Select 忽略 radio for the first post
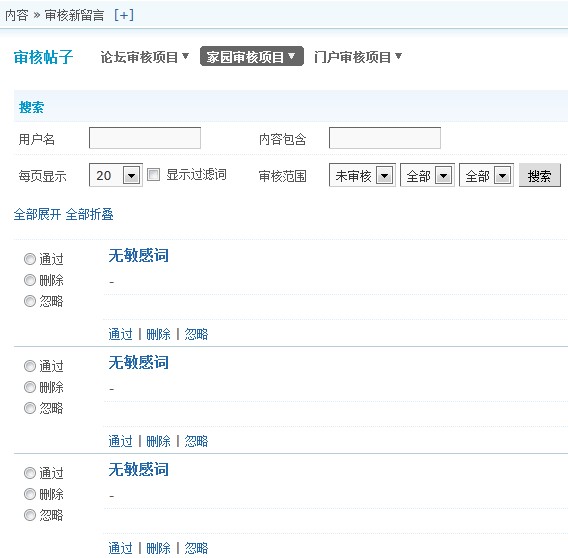 [x=30, y=301]
